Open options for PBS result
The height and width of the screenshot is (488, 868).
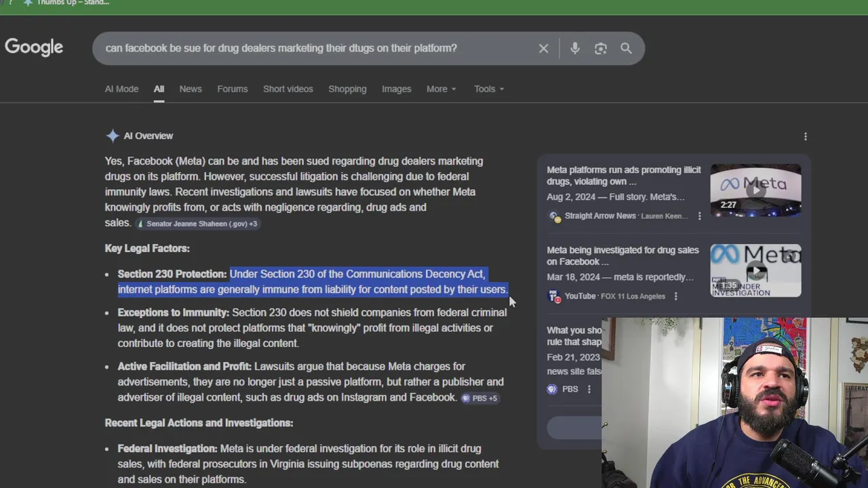[x=589, y=389]
